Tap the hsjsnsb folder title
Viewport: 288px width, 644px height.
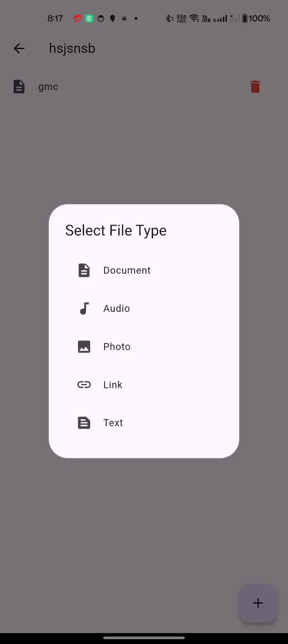coord(72,48)
